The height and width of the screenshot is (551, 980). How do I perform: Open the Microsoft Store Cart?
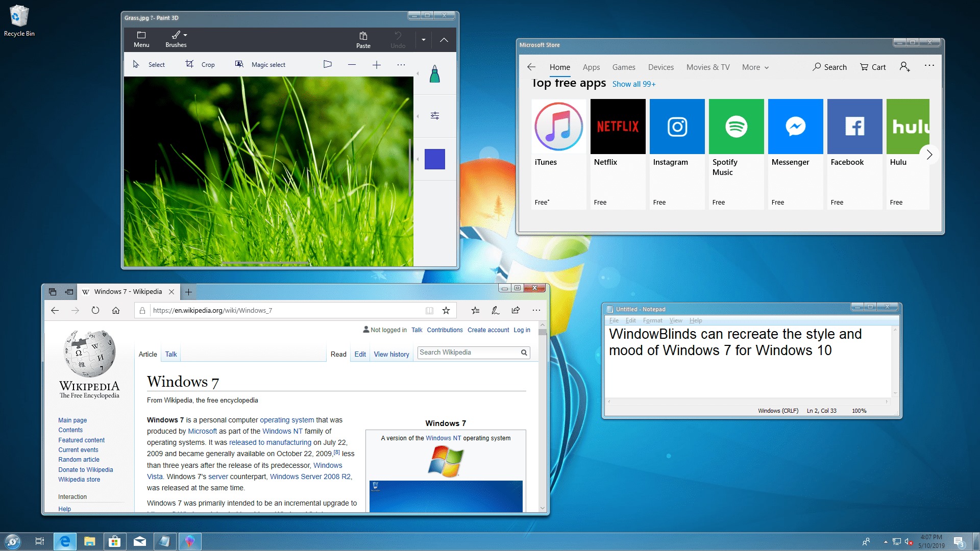click(x=873, y=67)
